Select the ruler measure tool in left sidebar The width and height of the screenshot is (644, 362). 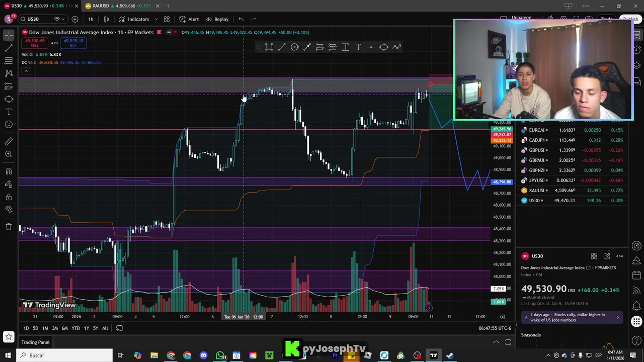(x=9, y=141)
